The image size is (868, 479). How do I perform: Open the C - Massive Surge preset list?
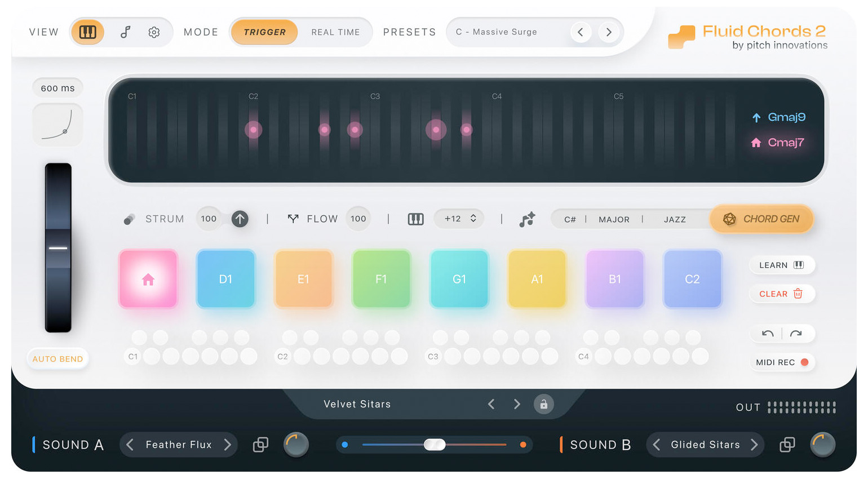click(497, 32)
